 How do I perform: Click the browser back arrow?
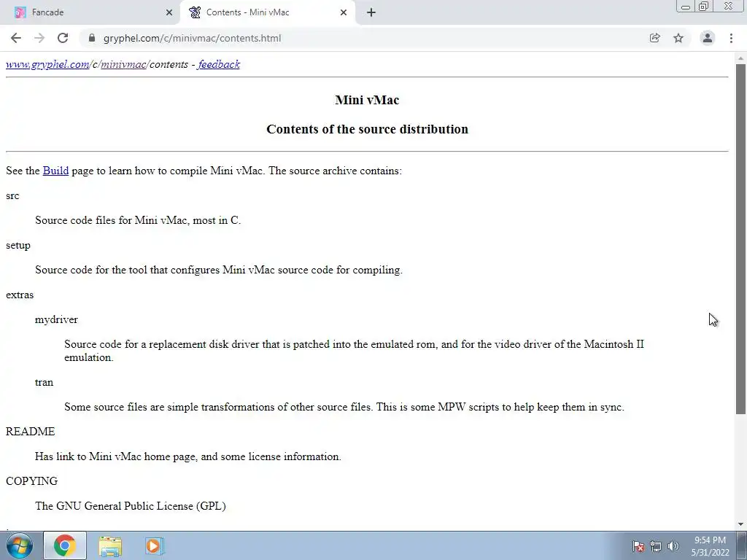[16, 38]
